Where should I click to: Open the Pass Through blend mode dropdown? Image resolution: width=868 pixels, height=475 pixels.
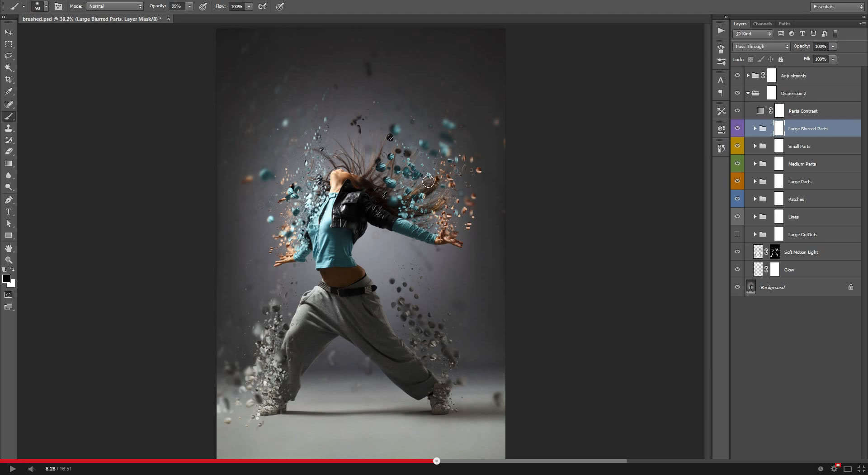click(x=761, y=47)
